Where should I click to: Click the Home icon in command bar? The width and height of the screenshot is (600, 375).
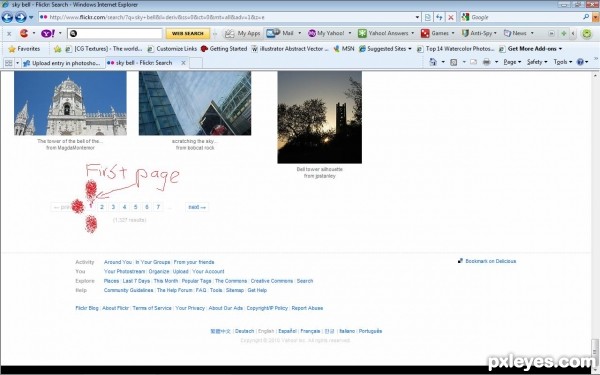[x=433, y=62]
